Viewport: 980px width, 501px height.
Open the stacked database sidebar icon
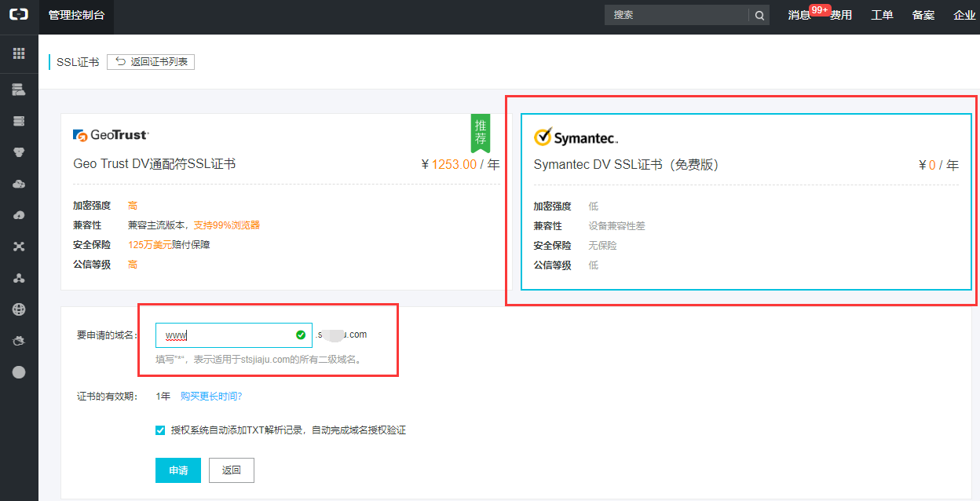point(19,121)
